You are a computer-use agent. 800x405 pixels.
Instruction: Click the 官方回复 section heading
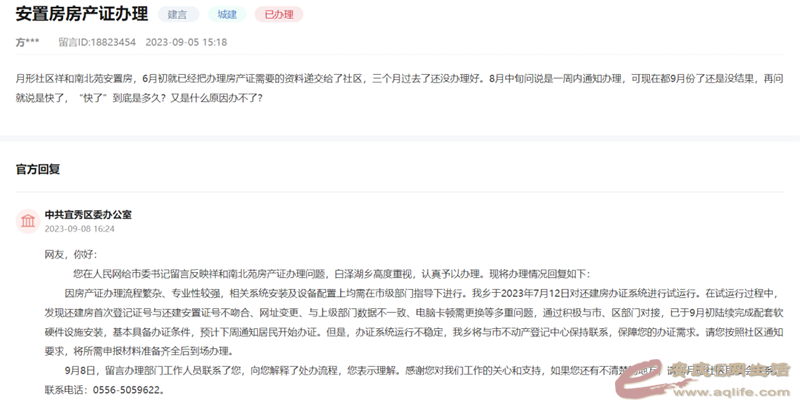[x=37, y=168]
